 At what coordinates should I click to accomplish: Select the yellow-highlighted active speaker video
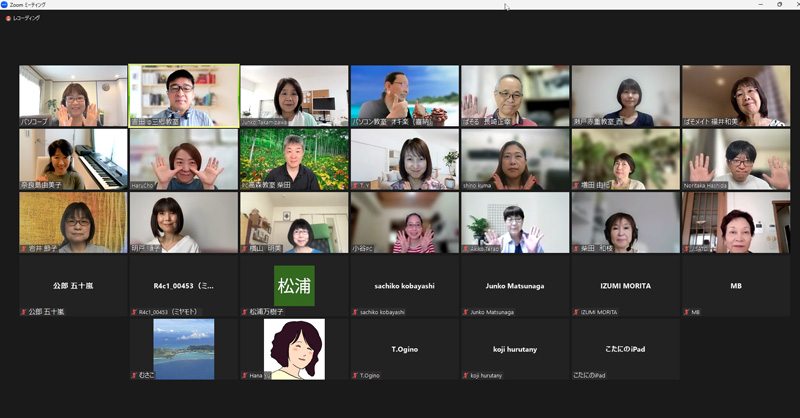(184, 96)
